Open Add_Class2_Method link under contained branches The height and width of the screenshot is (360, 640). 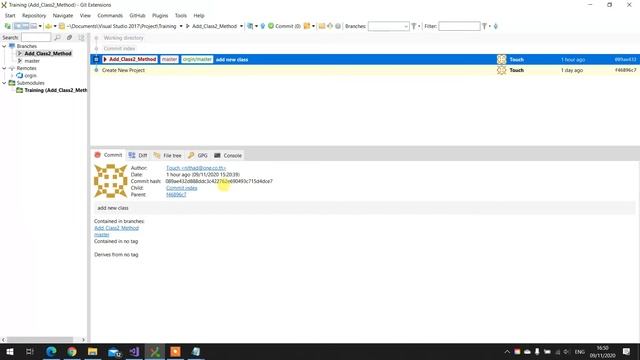click(116, 228)
